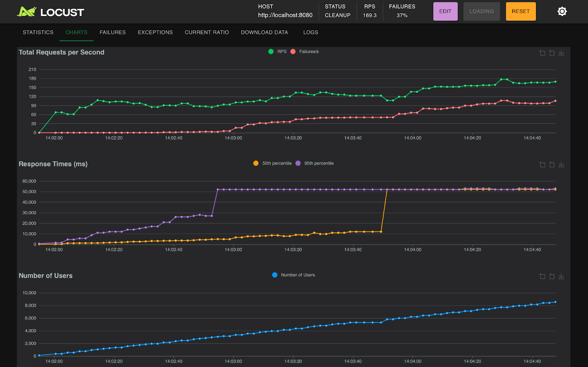The width and height of the screenshot is (588, 367).
Task: Click the 95th percentile line's last data point
Action: [555, 189]
